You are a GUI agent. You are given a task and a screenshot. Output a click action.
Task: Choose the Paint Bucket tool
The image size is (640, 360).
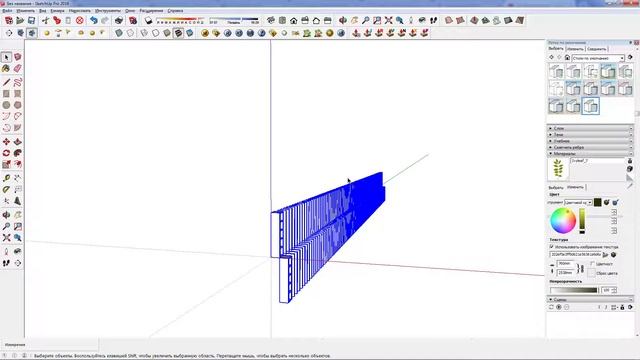point(6,69)
